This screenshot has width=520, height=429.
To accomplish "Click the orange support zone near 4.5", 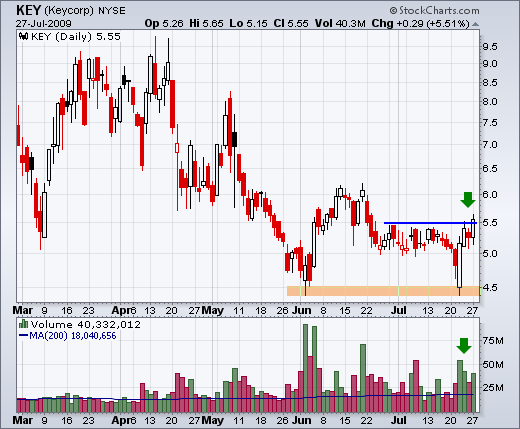I will 383,291.
